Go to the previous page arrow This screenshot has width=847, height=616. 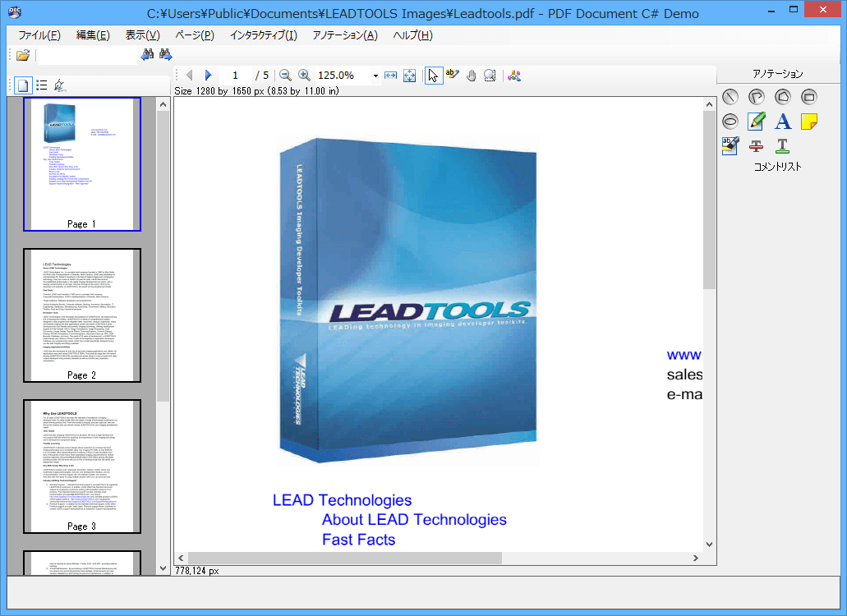pyautogui.click(x=189, y=76)
